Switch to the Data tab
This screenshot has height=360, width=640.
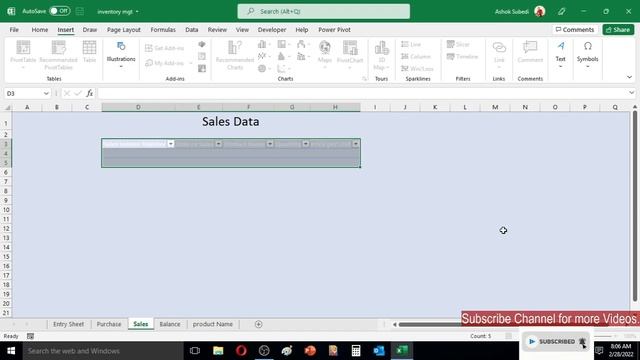191,30
